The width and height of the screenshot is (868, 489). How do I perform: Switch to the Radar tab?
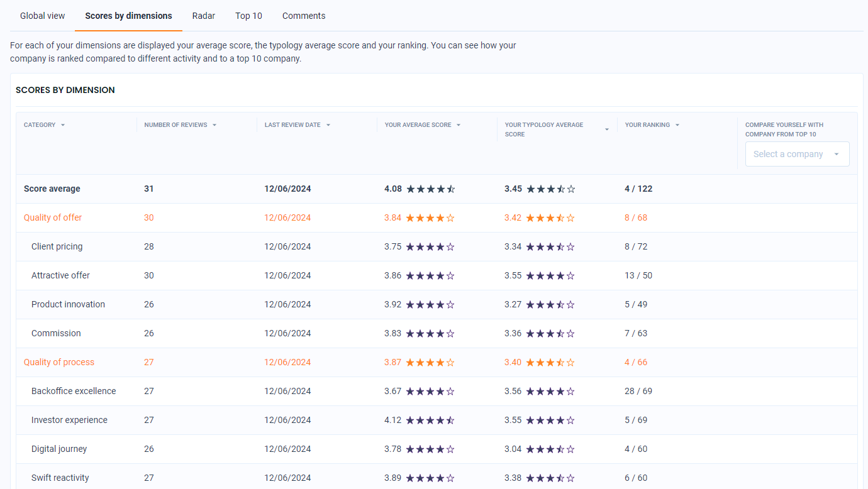click(204, 16)
